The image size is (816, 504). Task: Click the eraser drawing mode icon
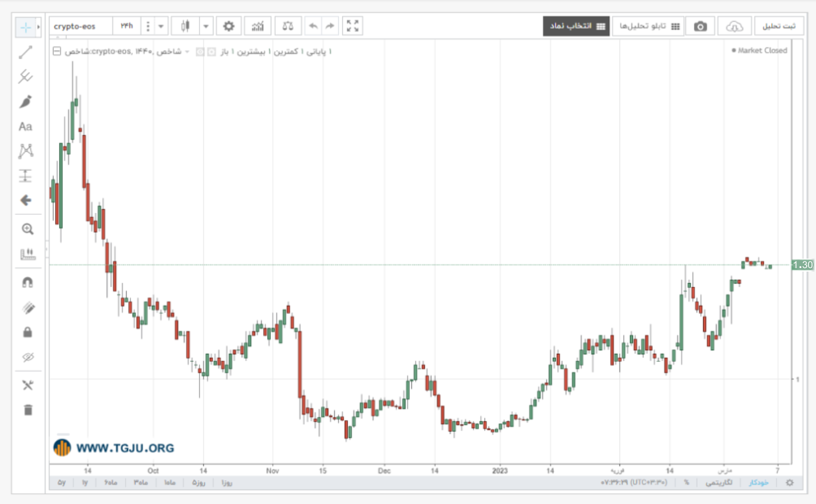point(28,308)
